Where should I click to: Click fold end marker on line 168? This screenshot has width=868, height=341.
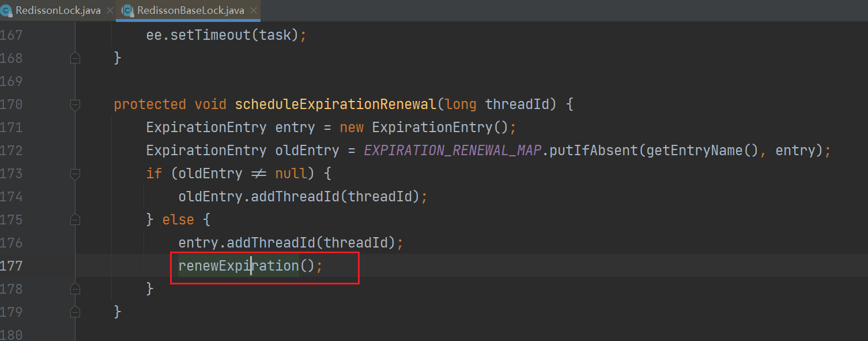tap(75, 58)
